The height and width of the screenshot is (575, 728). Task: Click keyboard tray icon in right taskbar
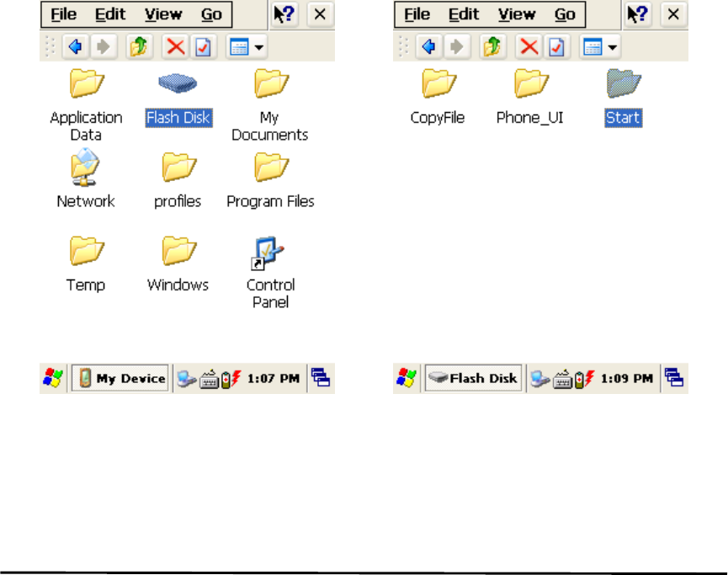[x=562, y=379]
